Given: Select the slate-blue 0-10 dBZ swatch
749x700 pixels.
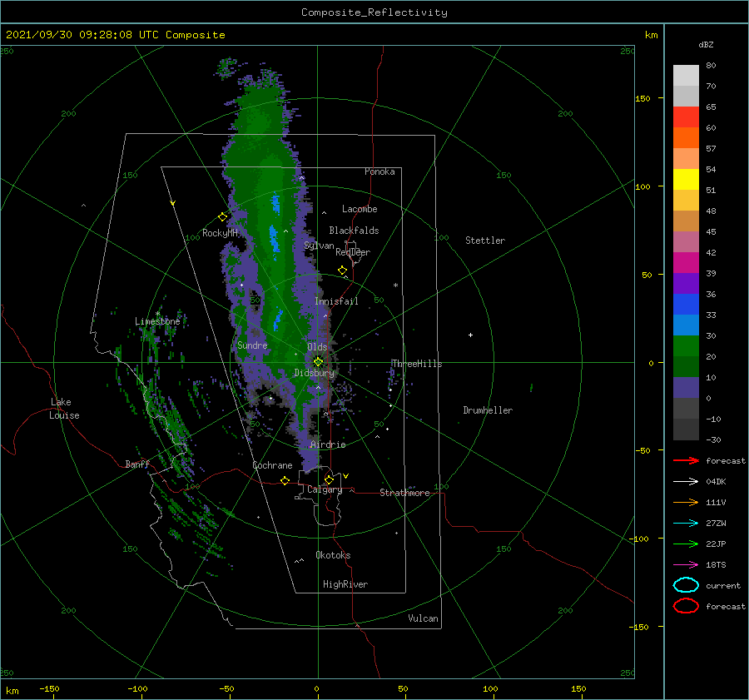Looking at the screenshot, I should [686, 388].
